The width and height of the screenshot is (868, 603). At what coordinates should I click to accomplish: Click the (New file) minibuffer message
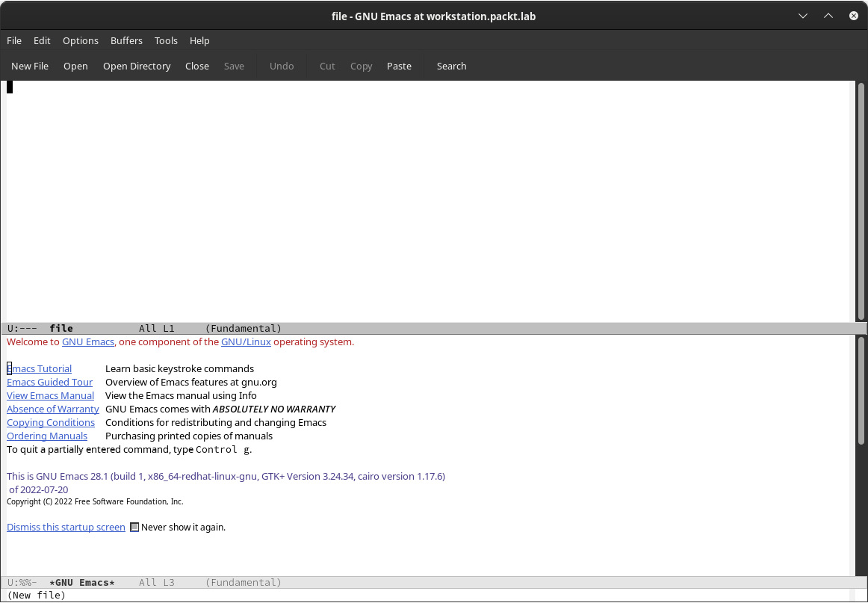coord(36,596)
